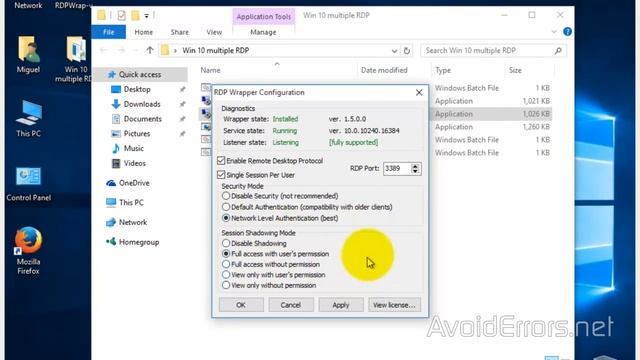Click Win 10 multiple RDP breadcrumb
Screen dimensions: 640x360
[216, 51]
